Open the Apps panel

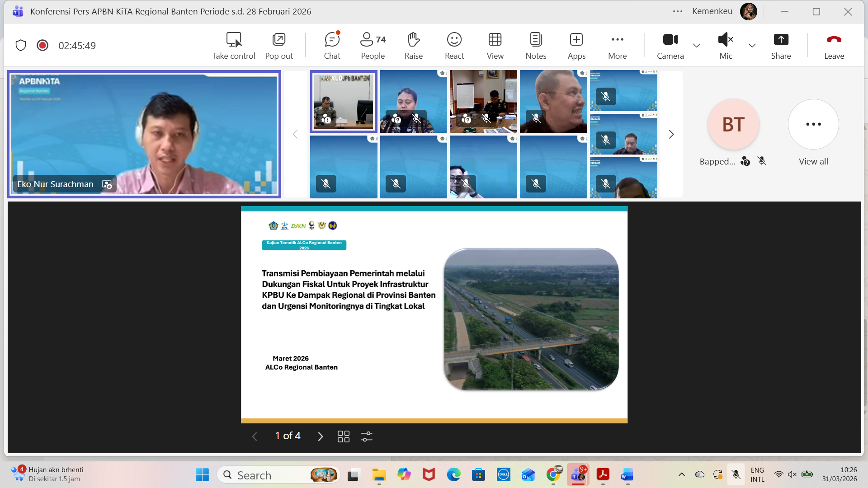tap(576, 45)
